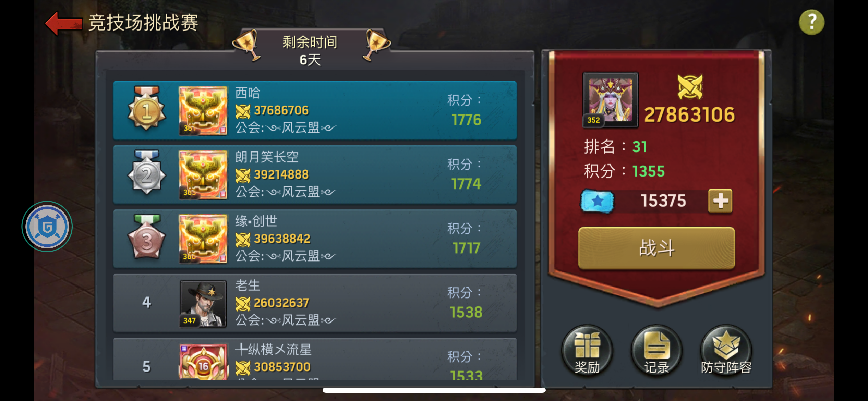Open the floating shield assistant icon

pyautogui.click(x=47, y=227)
